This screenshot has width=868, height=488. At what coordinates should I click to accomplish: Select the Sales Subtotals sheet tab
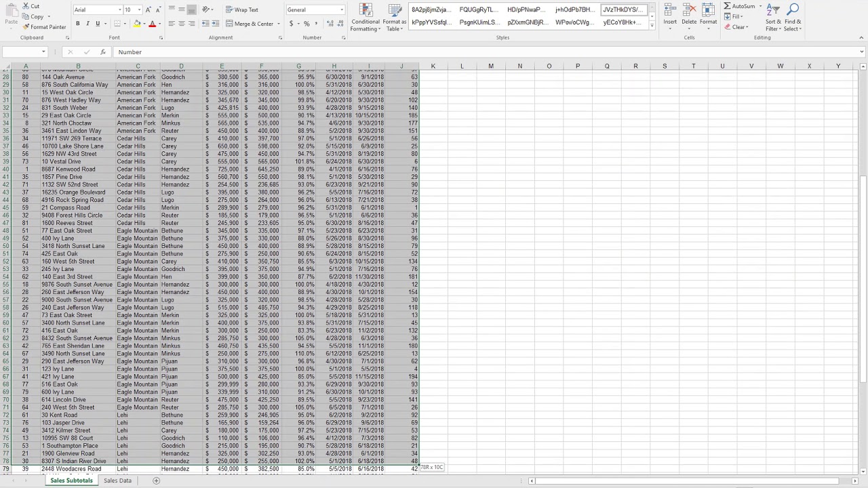(x=71, y=481)
